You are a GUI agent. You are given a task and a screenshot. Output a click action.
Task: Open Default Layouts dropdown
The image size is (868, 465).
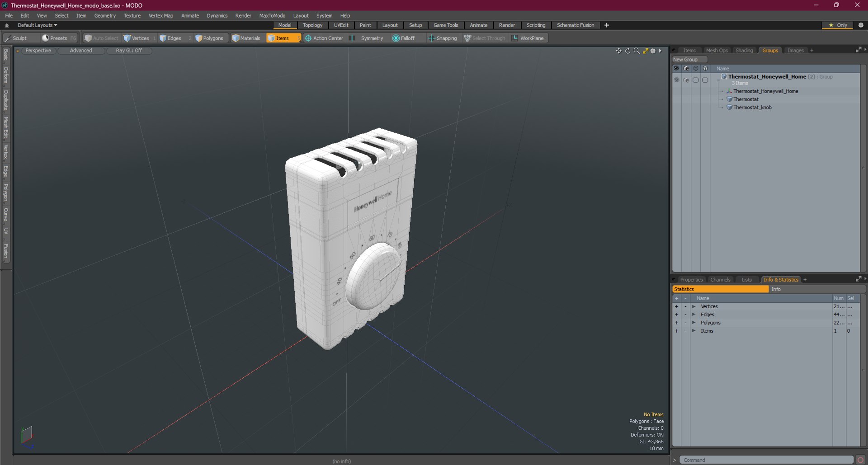(x=37, y=25)
